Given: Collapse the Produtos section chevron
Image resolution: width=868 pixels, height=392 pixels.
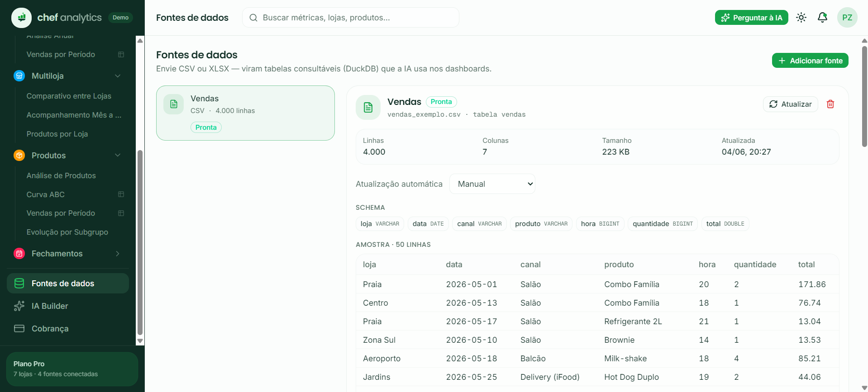Looking at the screenshot, I should coord(118,156).
